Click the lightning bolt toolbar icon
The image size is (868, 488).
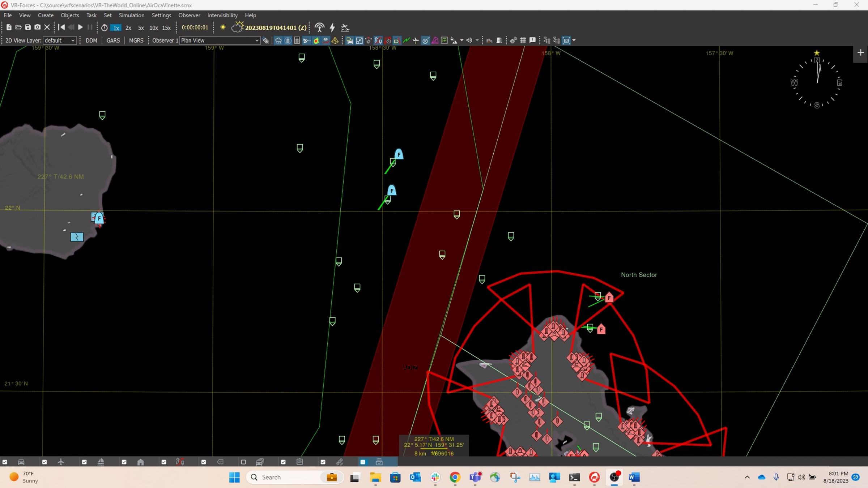pos(332,27)
